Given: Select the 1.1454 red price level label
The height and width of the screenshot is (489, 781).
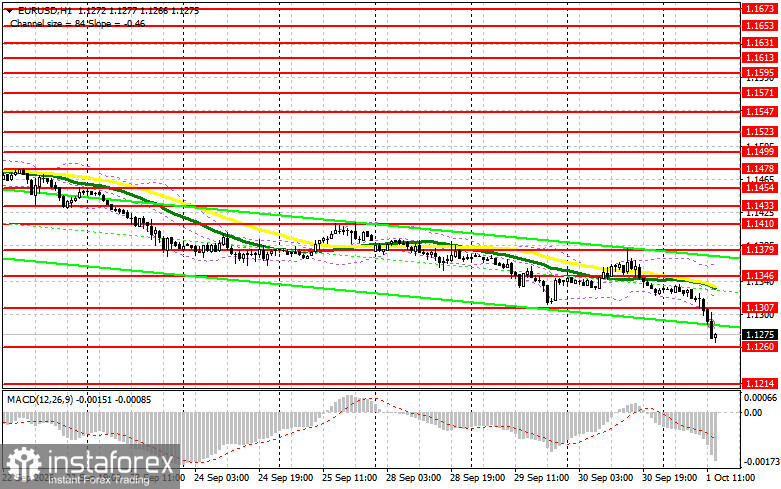Looking at the screenshot, I should click(x=760, y=188).
